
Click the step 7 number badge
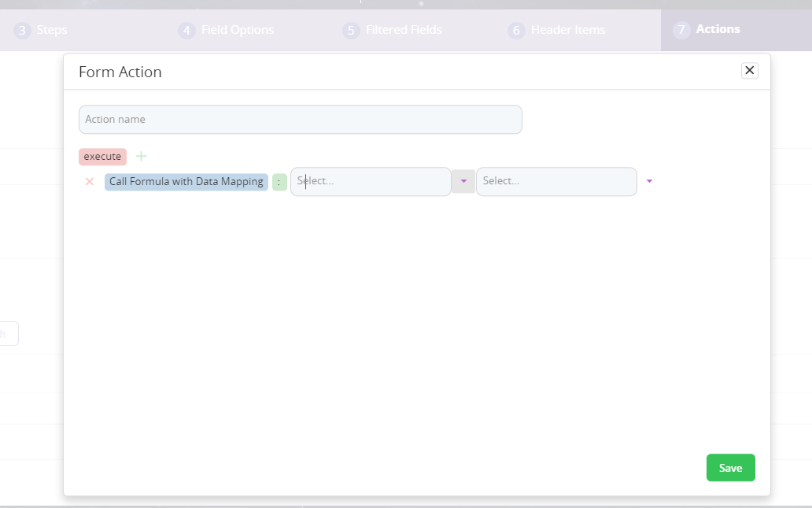point(681,30)
